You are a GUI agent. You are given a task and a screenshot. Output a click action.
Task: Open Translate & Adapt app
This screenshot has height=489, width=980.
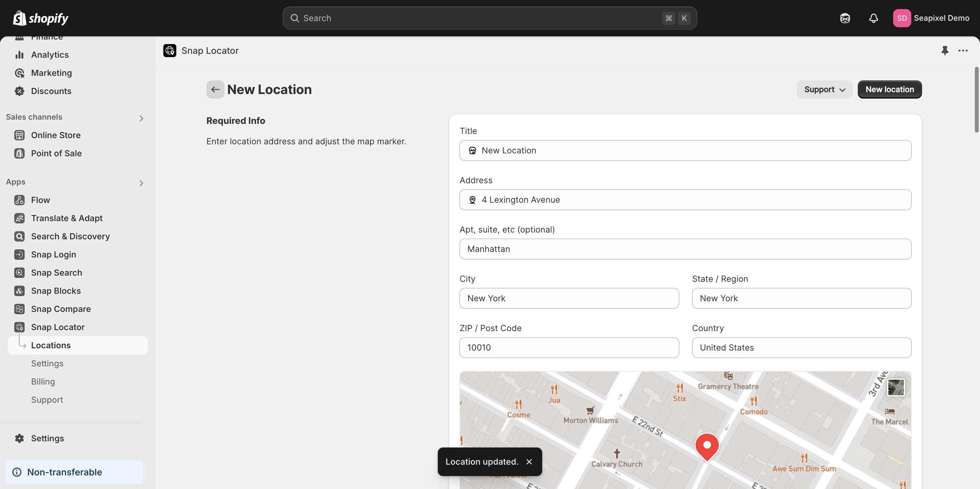coord(66,218)
